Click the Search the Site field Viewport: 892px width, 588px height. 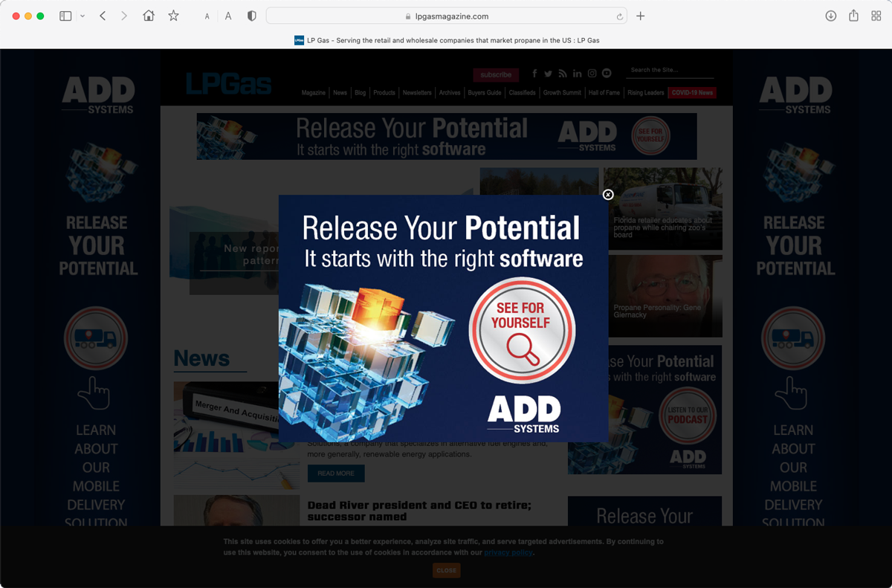(x=669, y=70)
